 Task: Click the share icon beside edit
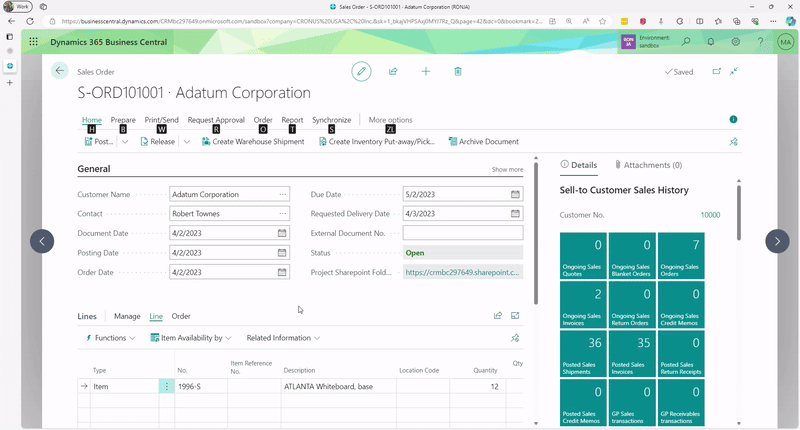pyautogui.click(x=393, y=71)
